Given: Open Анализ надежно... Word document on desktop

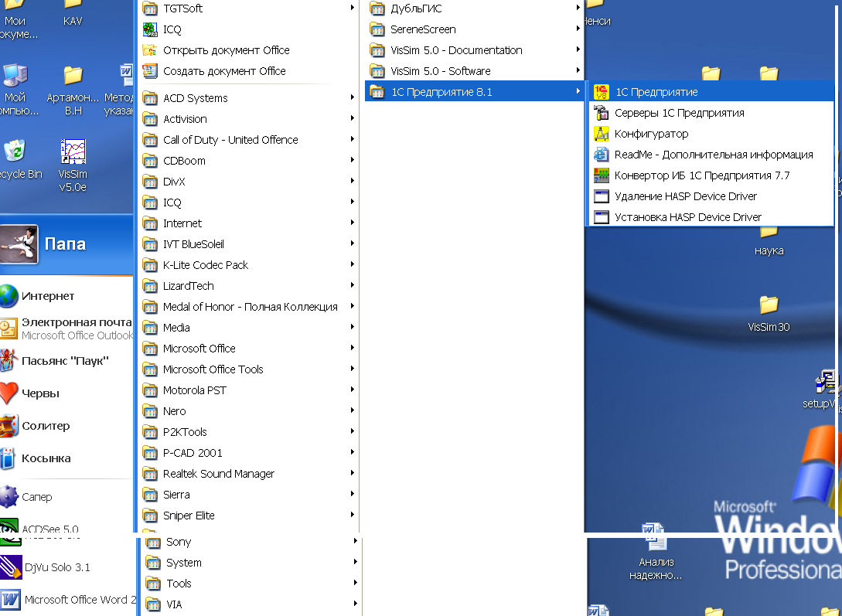Looking at the screenshot, I should coord(655,553).
